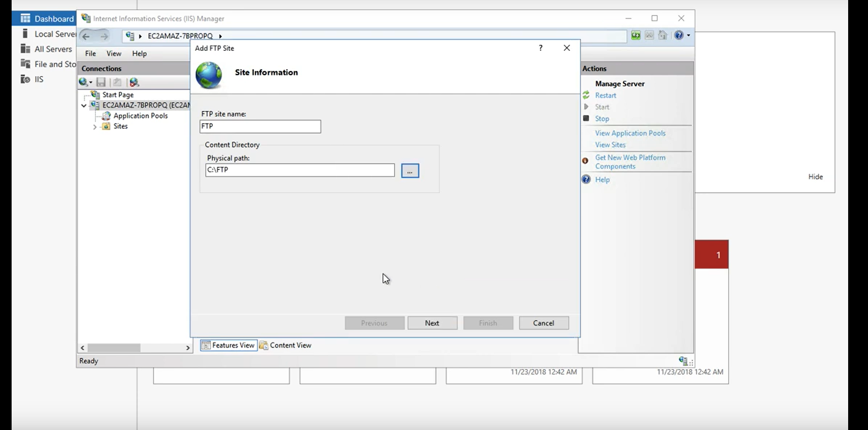Screen dimensions: 868x430
Task: Select All Servers in Server Manager sidebar
Action: 46,49
